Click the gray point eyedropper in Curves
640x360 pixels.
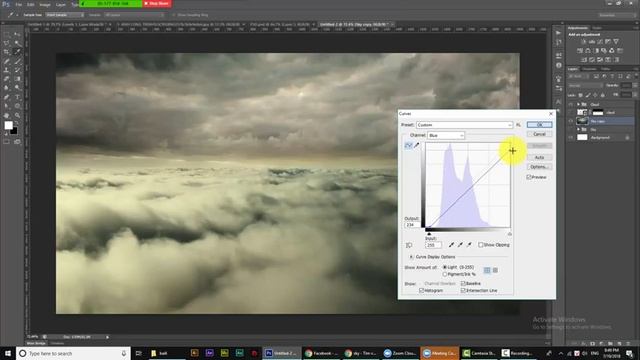(460, 245)
